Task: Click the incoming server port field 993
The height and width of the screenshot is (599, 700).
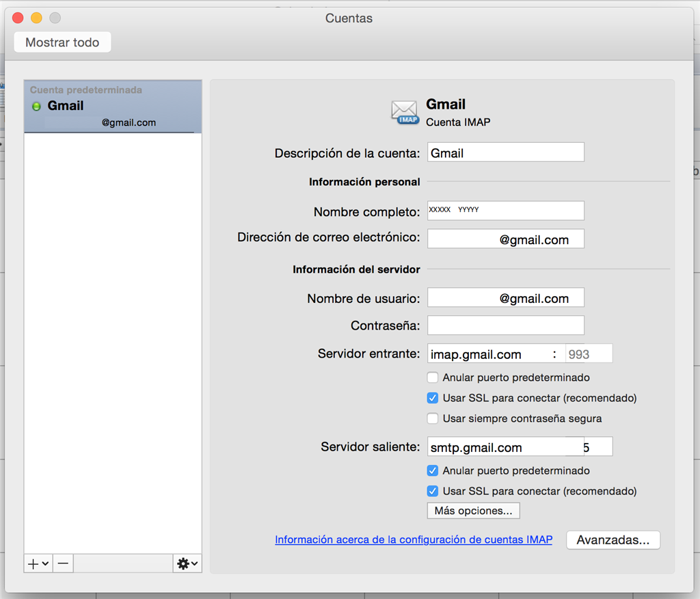Action: [589, 354]
